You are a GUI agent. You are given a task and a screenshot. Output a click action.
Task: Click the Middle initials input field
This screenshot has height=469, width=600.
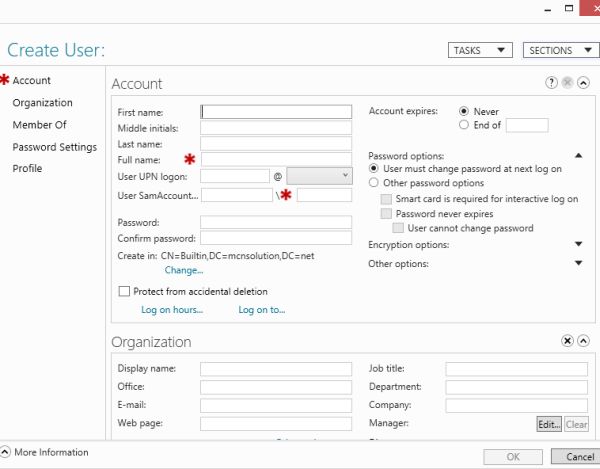276,128
